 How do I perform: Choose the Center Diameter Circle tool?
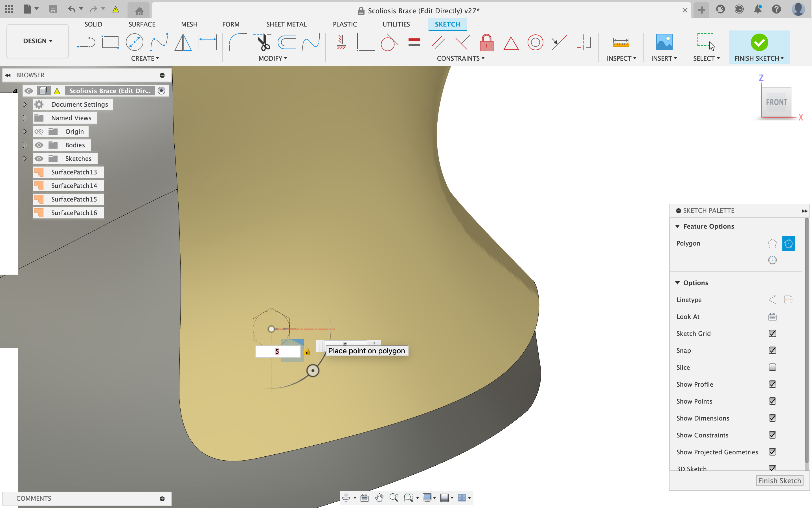[134, 43]
